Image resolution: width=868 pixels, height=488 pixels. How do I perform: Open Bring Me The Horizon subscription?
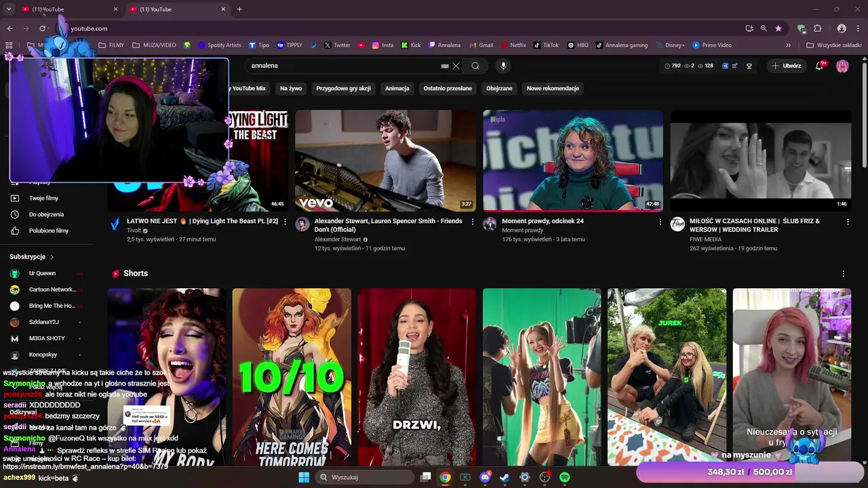pos(52,306)
